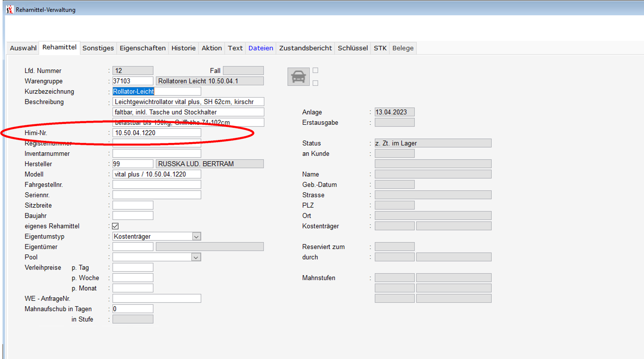Image resolution: width=644 pixels, height=359 pixels.
Task: Select the Historie tab
Action: point(183,48)
